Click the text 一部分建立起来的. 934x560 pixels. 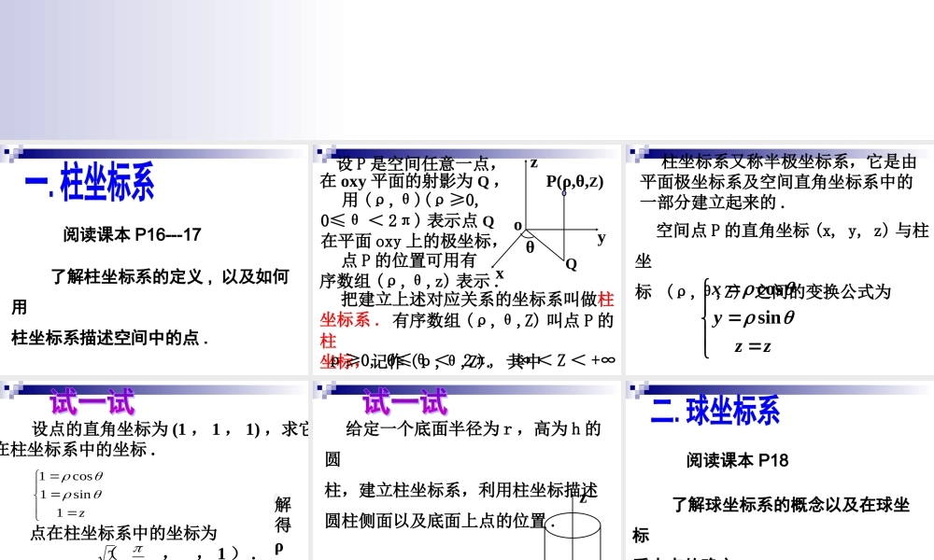pyautogui.click(x=713, y=203)
